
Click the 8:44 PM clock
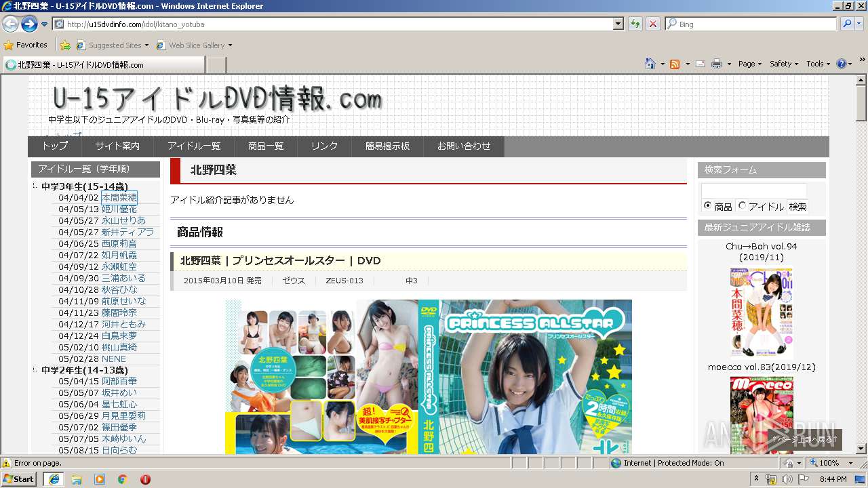833,479
